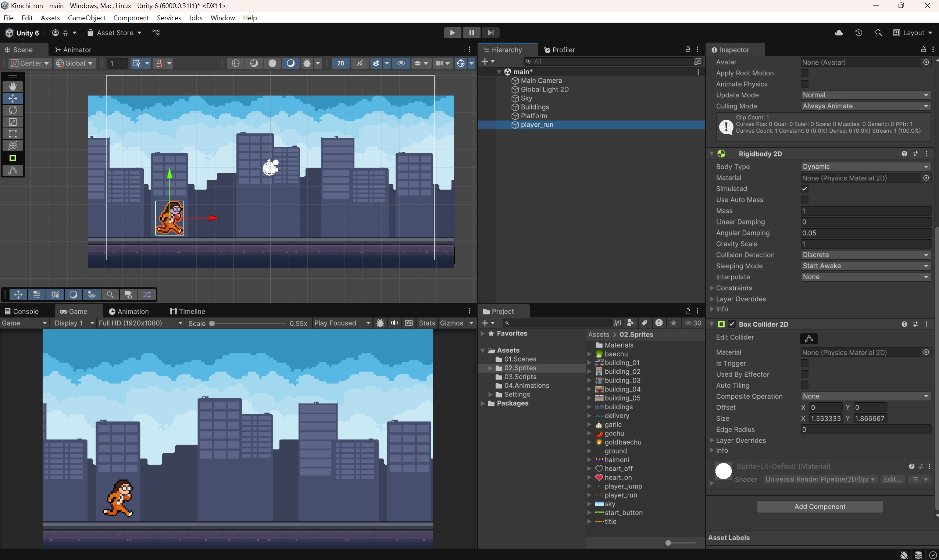This screenshot has width=939, height=560.
Task: Click the Add Component button
Action: click(x=819, y=506)
